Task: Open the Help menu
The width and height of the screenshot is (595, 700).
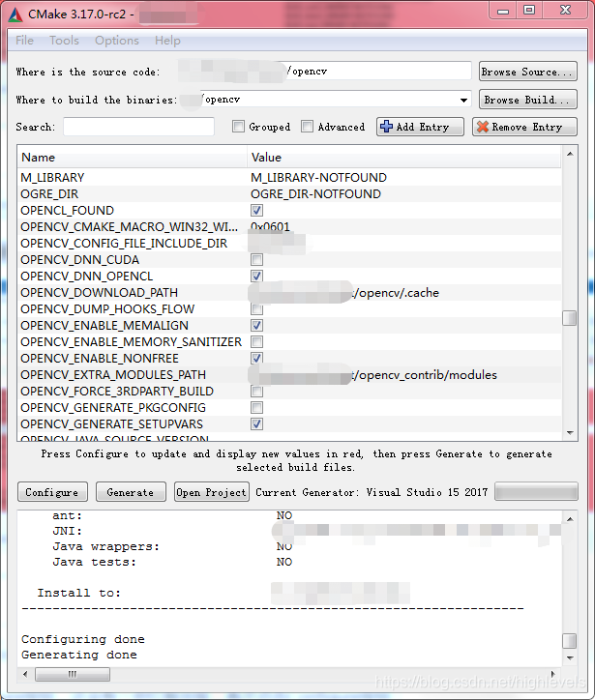Action: (x=167, y=41)
